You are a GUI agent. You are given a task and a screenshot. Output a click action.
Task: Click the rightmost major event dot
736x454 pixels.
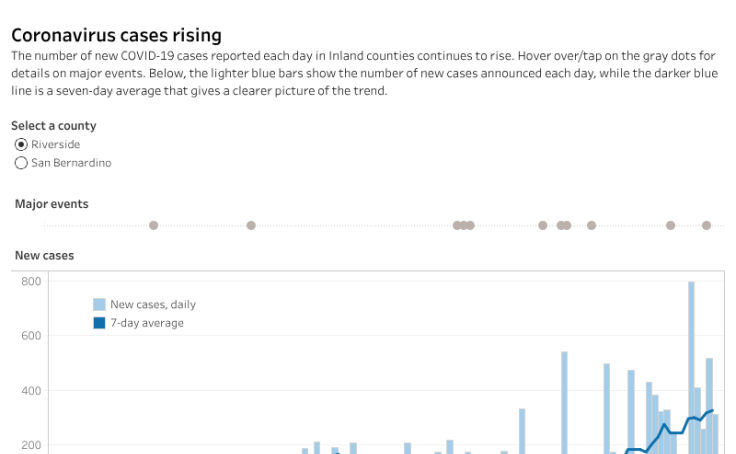tap(706, 225)
